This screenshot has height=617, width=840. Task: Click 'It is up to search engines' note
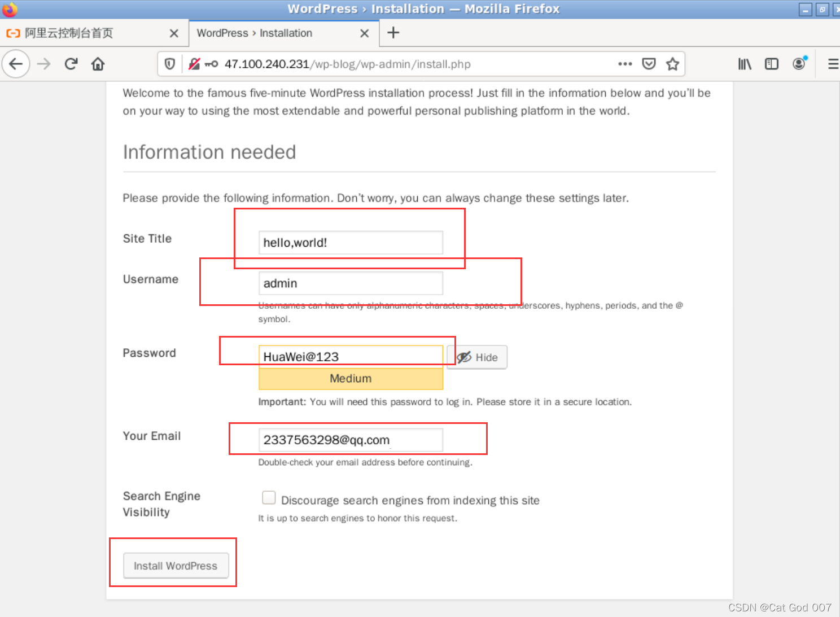(358, 518)
